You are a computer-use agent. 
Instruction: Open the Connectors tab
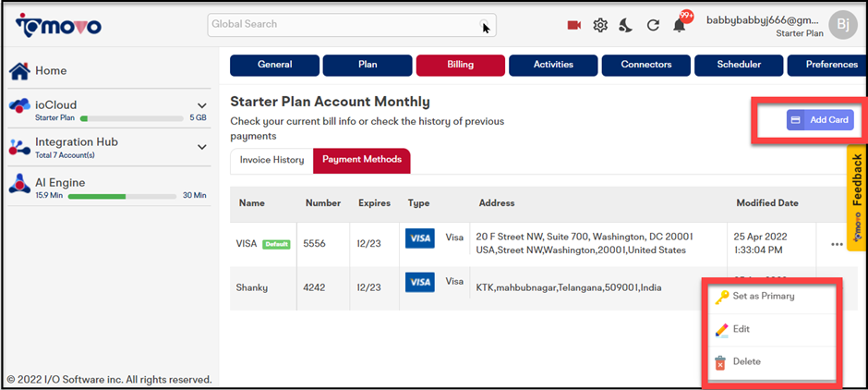(646, 65)
